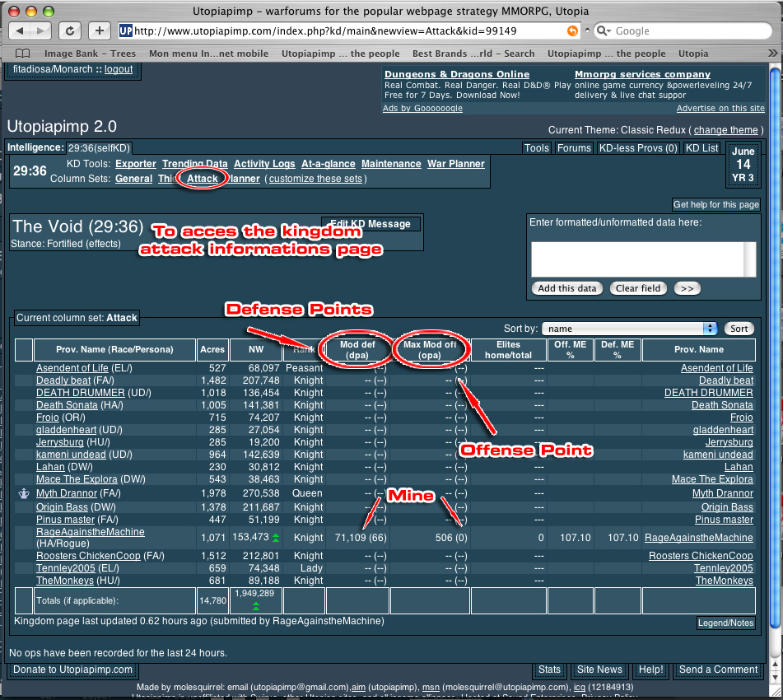Click the Edit KD Message button

[x=371, y=224]
